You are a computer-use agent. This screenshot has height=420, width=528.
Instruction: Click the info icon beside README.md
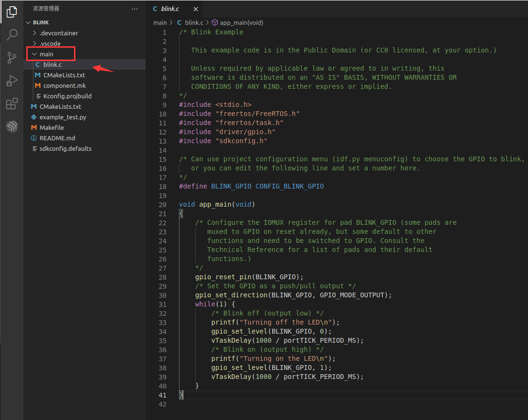click(34, 138)
